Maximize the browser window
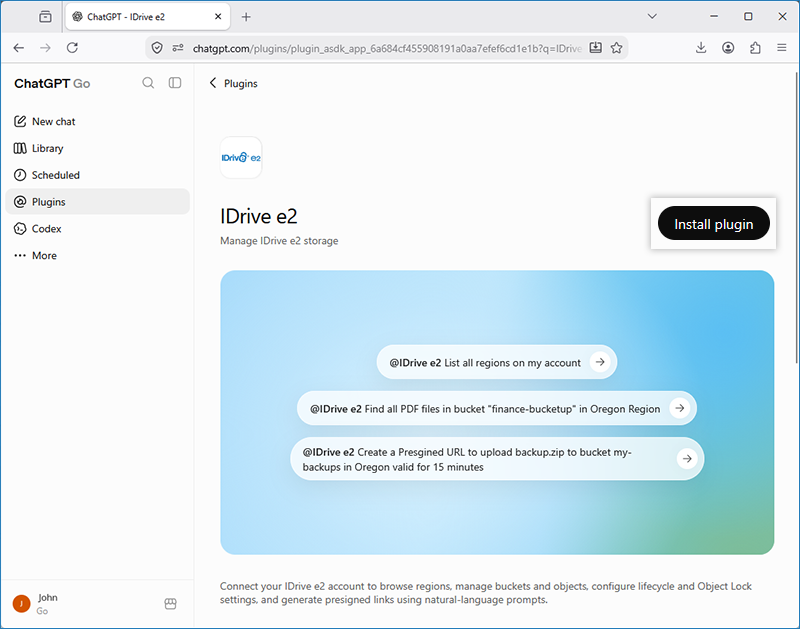The image size is (800, 629). click(x=748, y=16)
